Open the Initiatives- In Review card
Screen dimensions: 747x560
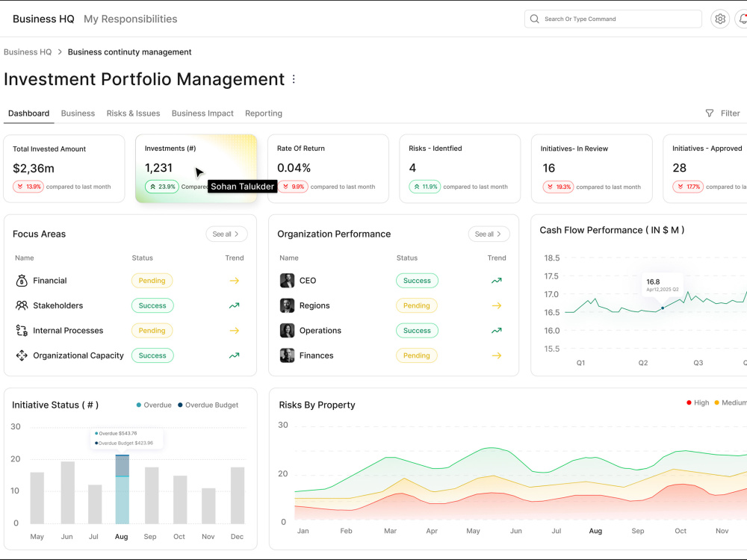coord(592,169)
